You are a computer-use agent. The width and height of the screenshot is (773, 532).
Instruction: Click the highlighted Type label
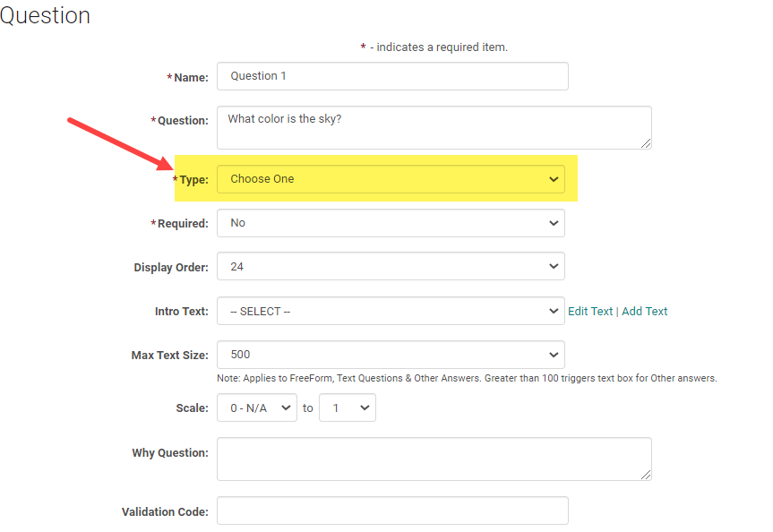pos(193,180)
